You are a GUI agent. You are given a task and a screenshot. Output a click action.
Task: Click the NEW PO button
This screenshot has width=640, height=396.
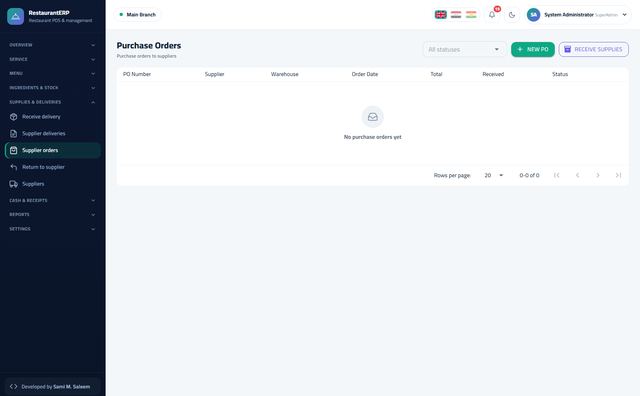coord(533,49)
